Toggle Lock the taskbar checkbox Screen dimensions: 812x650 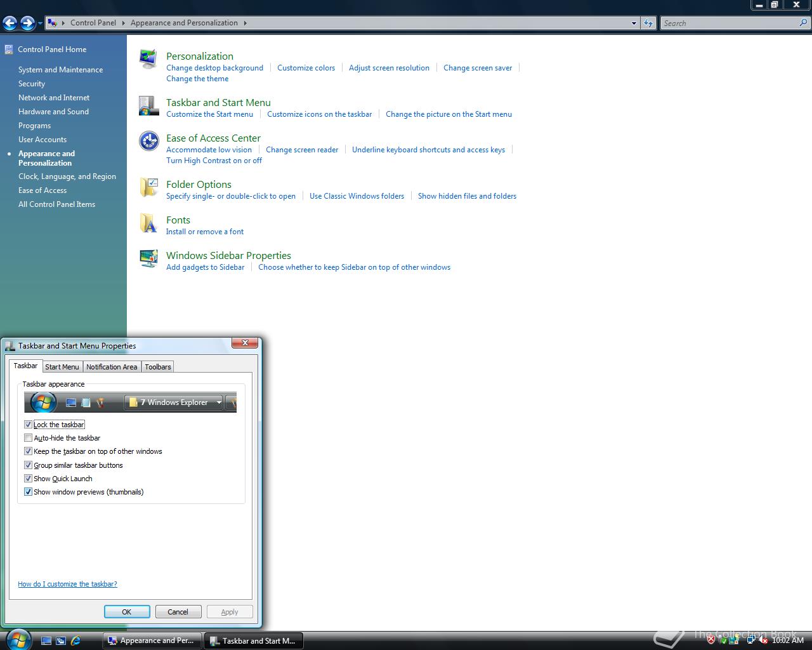click(28, 425)
